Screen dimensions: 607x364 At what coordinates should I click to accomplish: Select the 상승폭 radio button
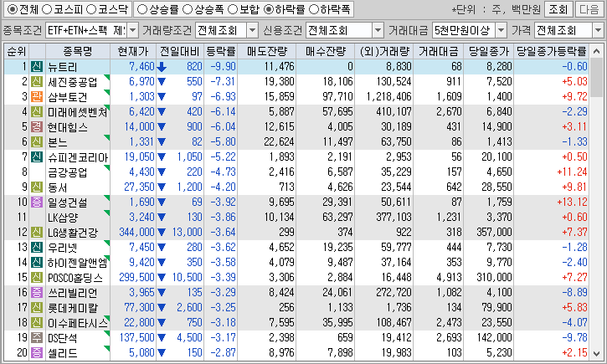188,9
